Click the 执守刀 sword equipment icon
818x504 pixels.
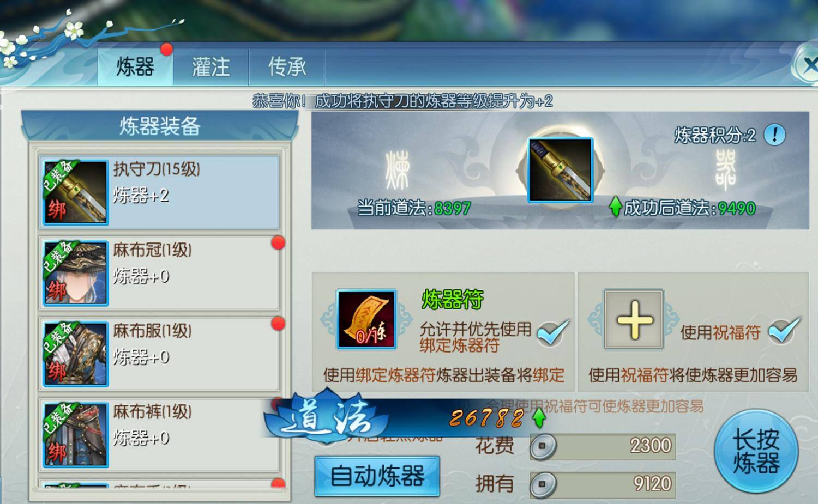click(x=75, y=192)
